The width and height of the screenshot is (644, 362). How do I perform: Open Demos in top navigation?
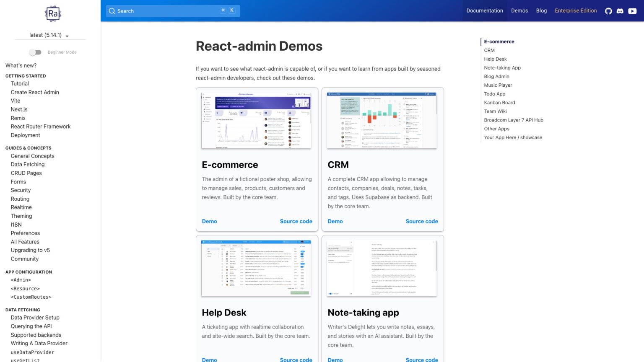tap(519, 11)
